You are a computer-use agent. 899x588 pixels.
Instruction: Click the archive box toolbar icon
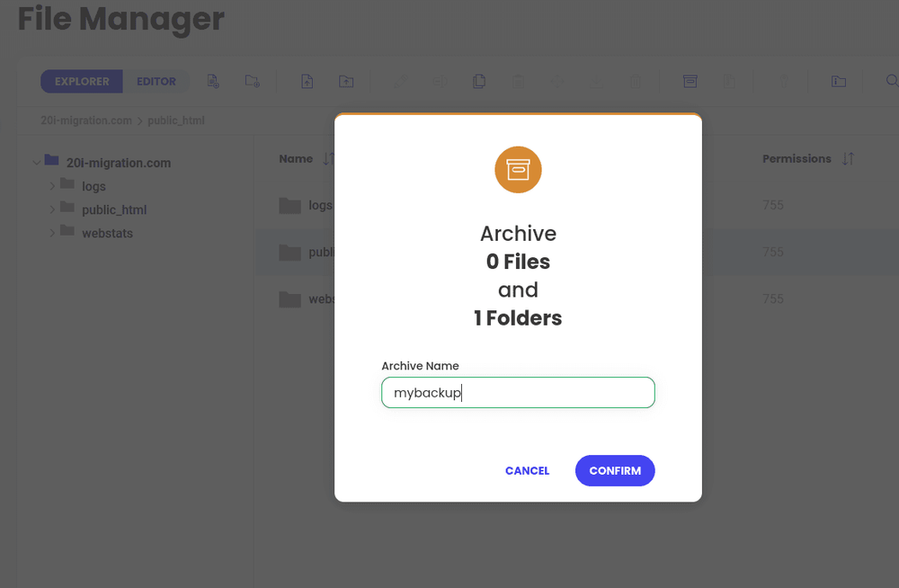pyautogui.click(x=690, y=82)
